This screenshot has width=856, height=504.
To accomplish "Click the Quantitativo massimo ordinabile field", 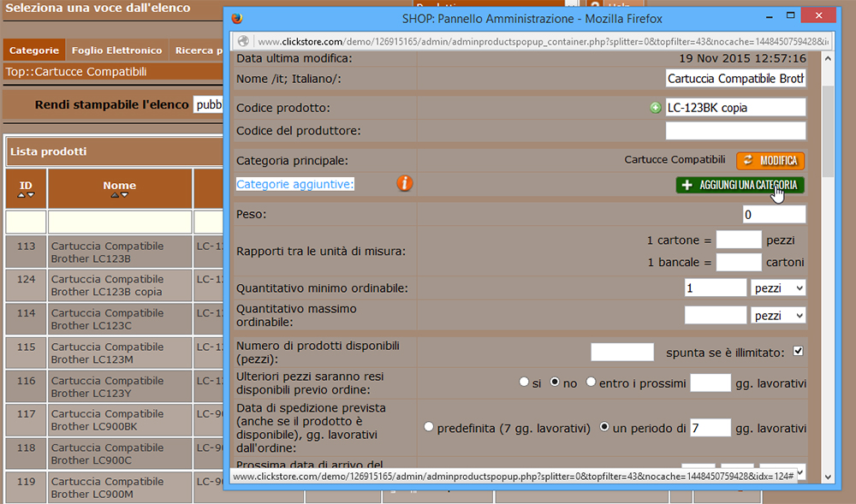I will click(716, 315).
